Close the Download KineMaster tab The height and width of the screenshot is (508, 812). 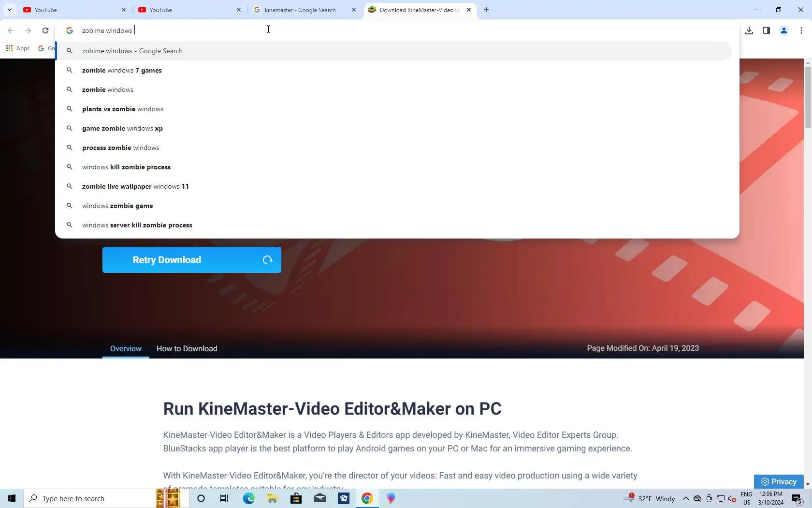(x=469, y=10)
